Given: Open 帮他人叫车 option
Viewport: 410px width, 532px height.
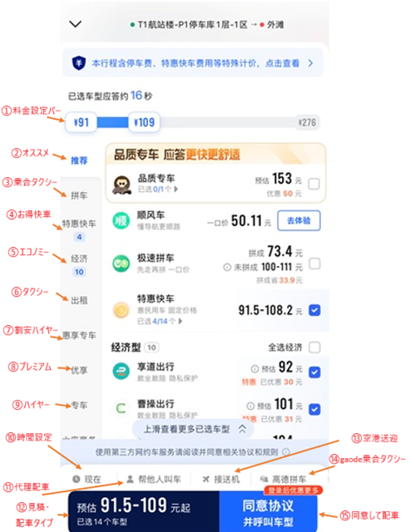Looking at the screenshot, I should coord(153,480).
